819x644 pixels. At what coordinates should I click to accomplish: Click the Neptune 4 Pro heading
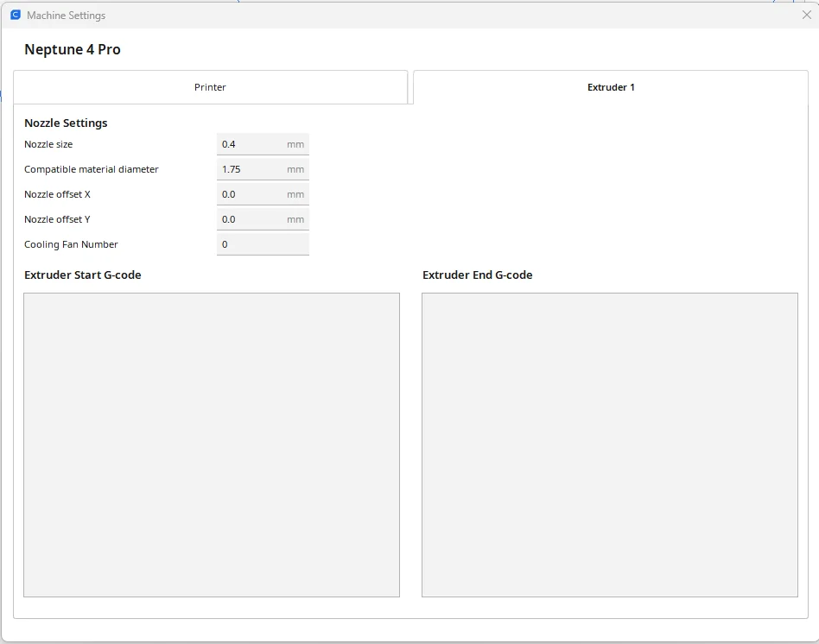point(73,49)
